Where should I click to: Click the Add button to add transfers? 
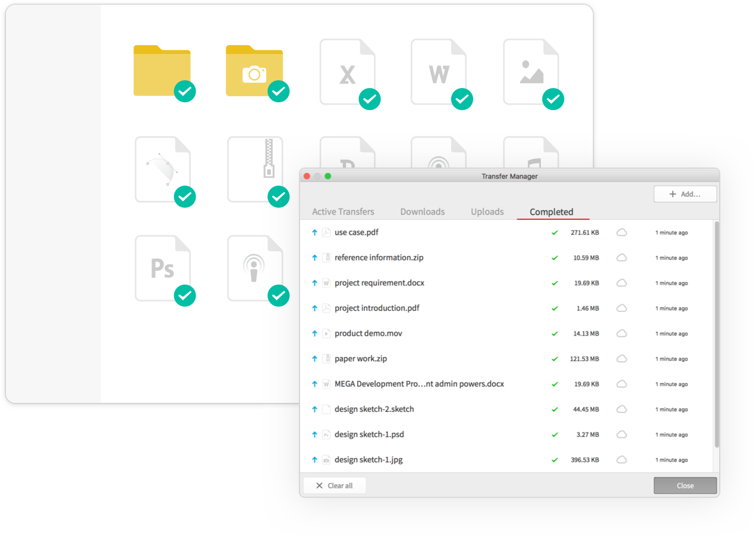click(x=685, y=194)
